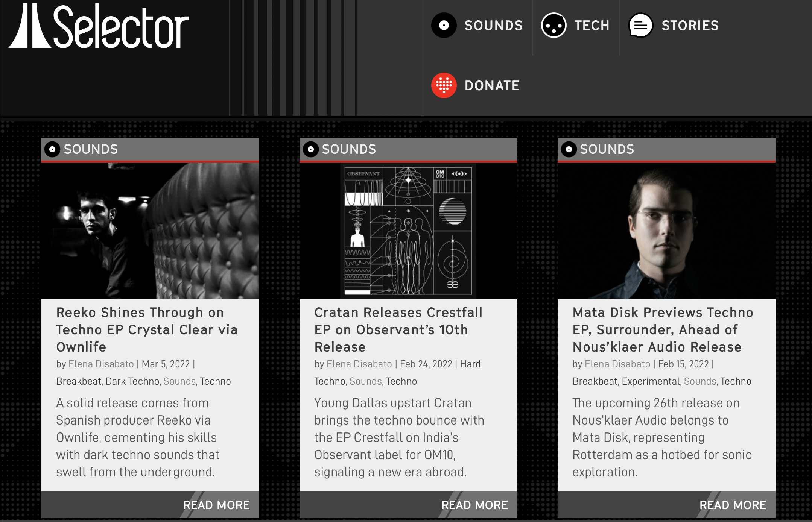Click vinyl icon on Mata Disk card header
812x522 pixels.
(x=569, y=149)
